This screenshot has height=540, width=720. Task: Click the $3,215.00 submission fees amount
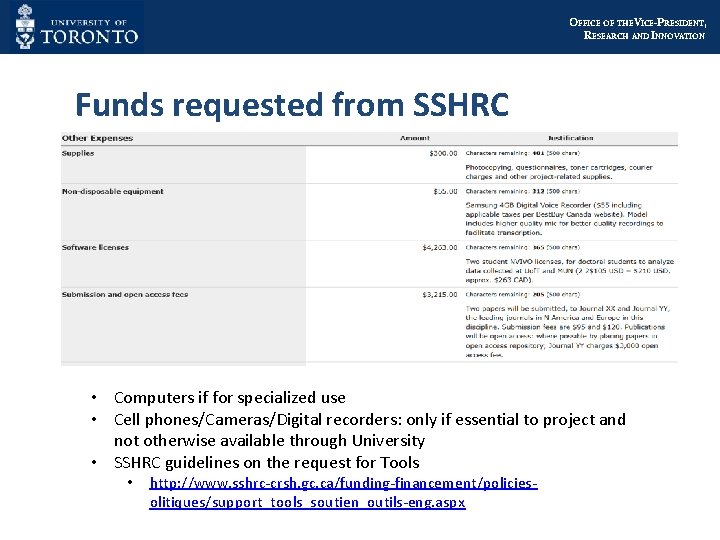tap(440, 294)
